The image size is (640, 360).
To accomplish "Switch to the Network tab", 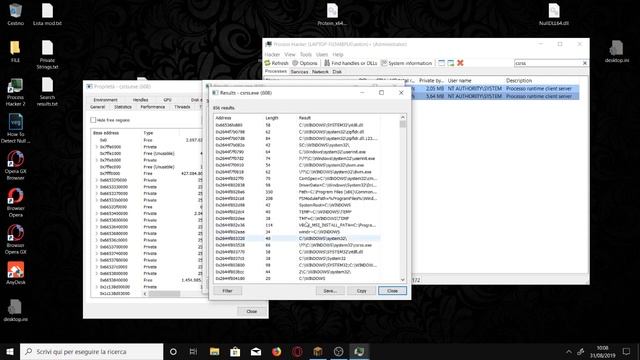I will click(x=320, y=72).
